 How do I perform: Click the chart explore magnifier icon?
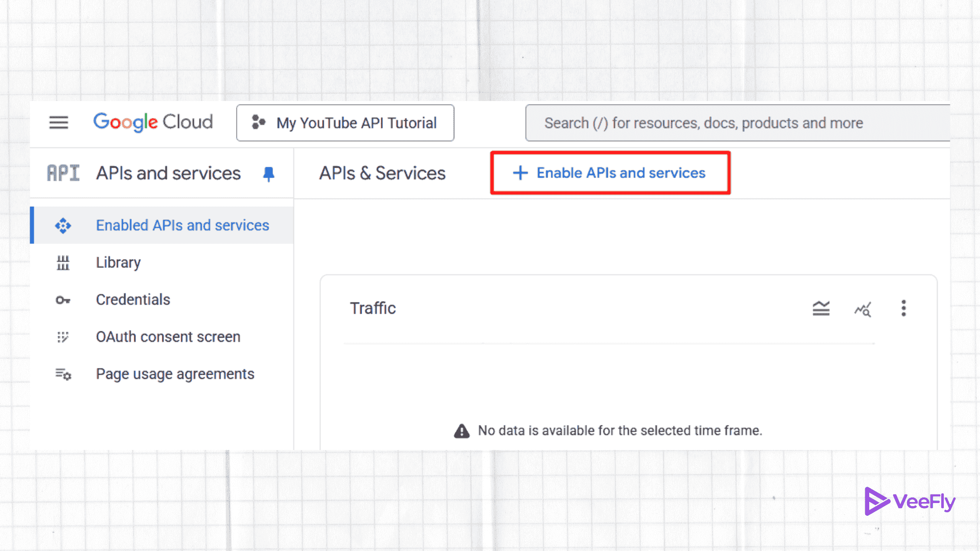pyautogui.click(x=863, y=308)
